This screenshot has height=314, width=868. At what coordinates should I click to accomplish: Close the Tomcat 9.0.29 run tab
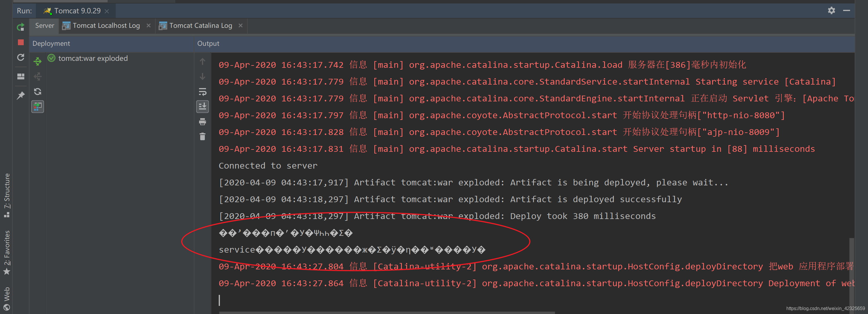pyautogui.click(x=107, y=11)
